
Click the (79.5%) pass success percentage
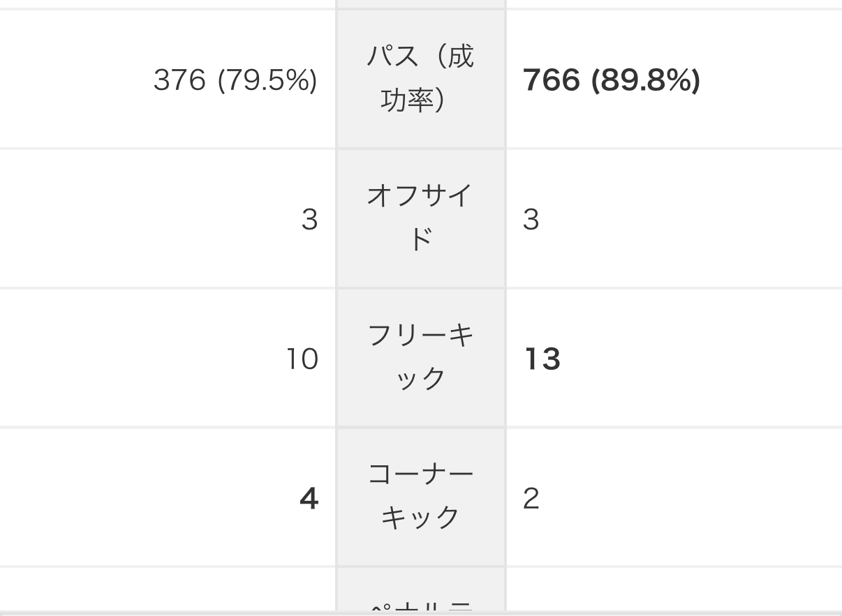(x=267, y=80)
